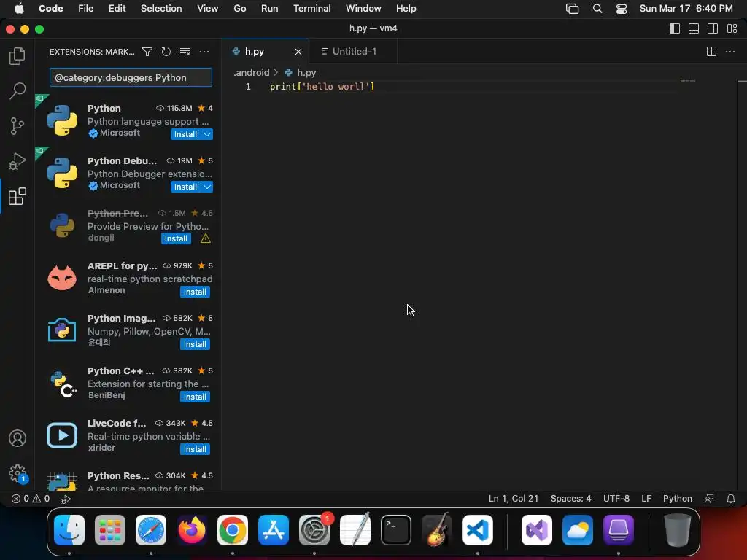
Task: Open the Go menu
Action: (x=239, y=9)
